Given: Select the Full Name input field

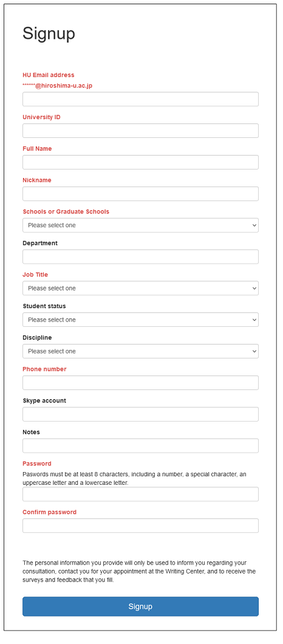Looking at the screenshot, I should 140,162.
